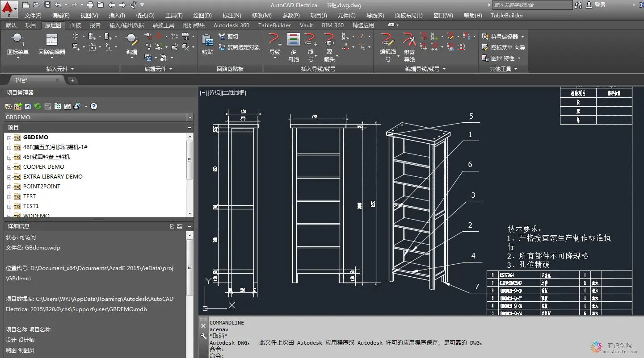Click the binoculars search icon
644x358 pixels.
(x=578, y=5)
